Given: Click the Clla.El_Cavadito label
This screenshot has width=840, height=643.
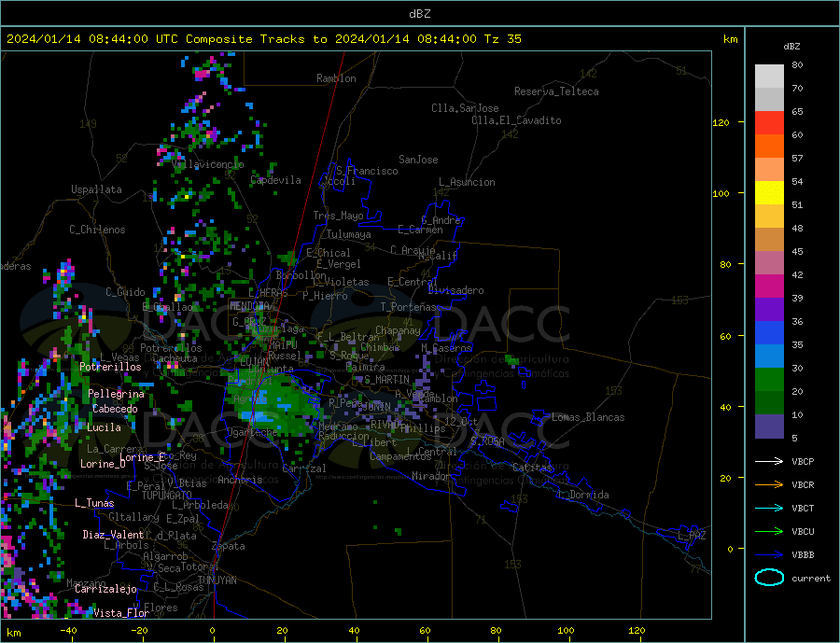Looking at the screenshot, I should pos(516,120).
